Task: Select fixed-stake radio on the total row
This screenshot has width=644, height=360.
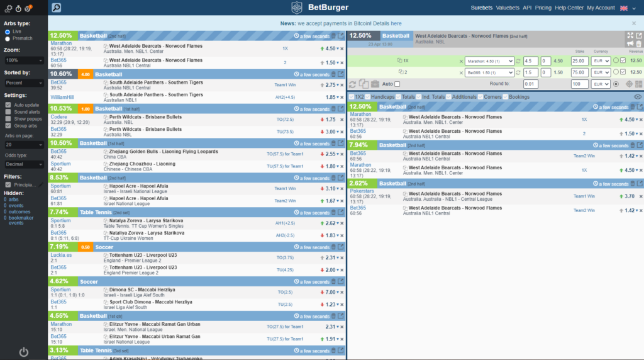Action: (616, 84)
